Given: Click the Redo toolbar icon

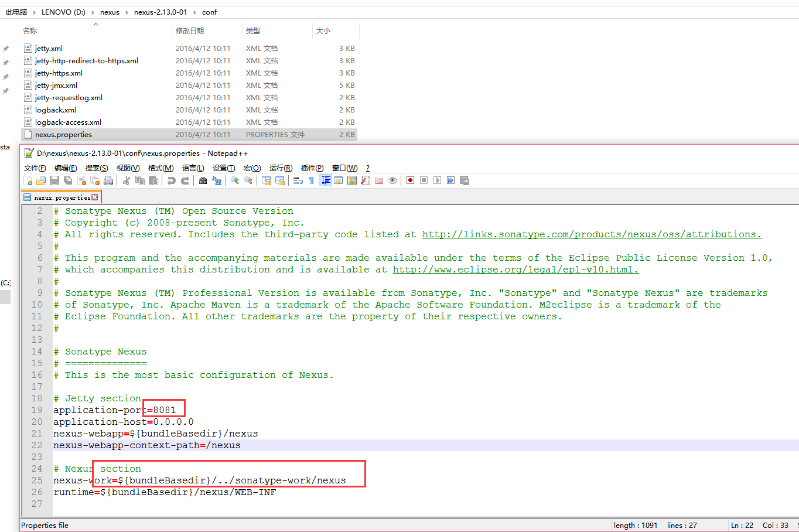Looking at the screenshot, I should point(185,180).
